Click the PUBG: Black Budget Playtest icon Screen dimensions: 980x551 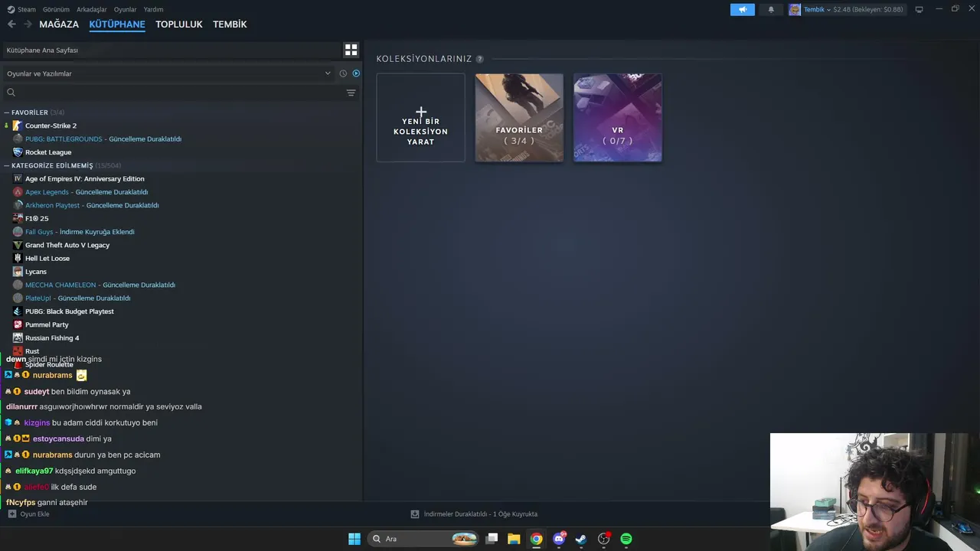point(18,311)
